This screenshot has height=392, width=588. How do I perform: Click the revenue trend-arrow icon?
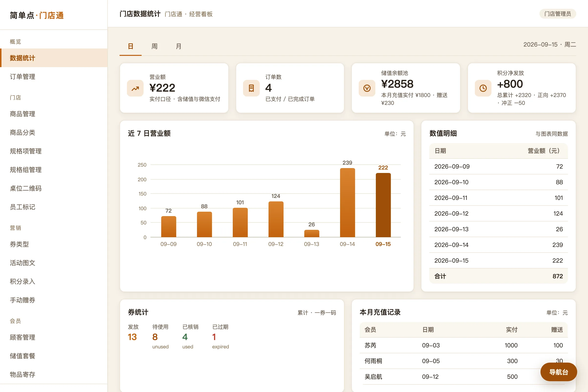(x=135, y=88)
